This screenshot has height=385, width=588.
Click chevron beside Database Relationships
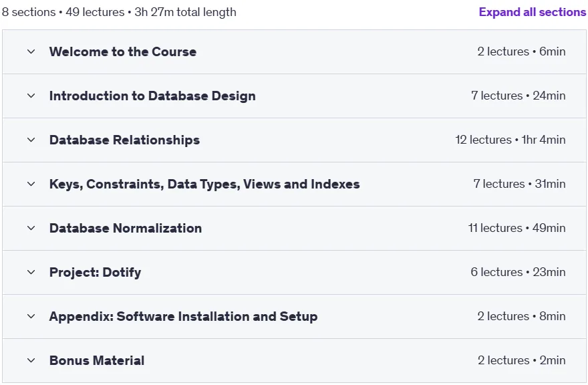31,140
